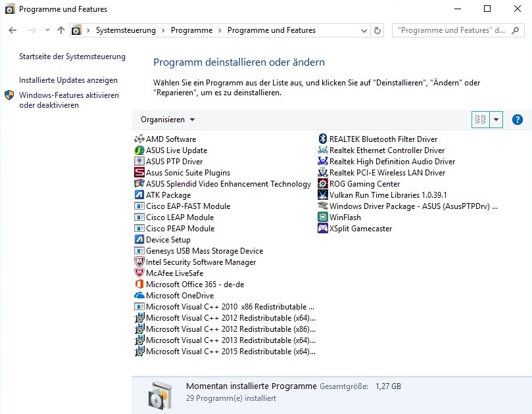
Task: Click the XSplit Gamecaster icon
Action: pyautogui.click(x=323, y=229)
